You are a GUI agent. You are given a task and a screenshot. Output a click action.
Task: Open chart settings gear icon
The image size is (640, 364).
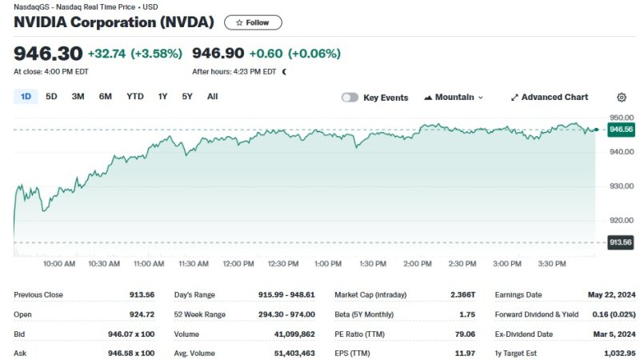point(622,98)
